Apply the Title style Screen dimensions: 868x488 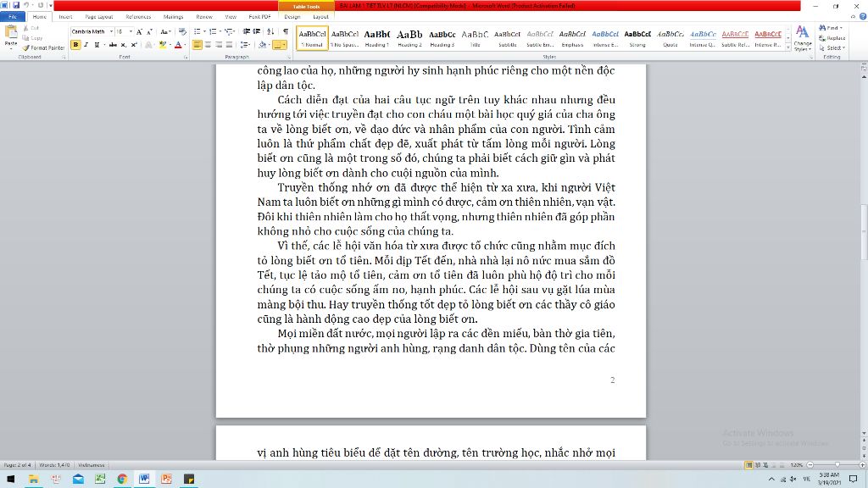point(475,37)
